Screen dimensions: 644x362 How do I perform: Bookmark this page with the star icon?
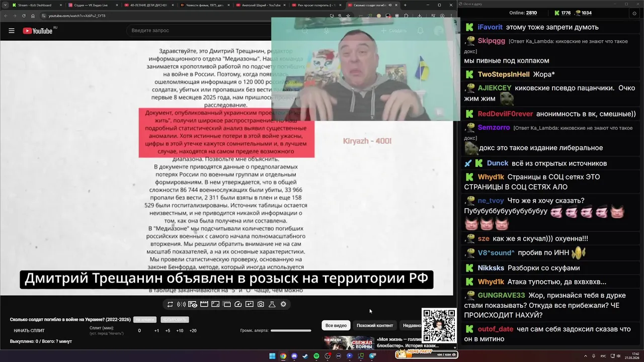(348, 16)
